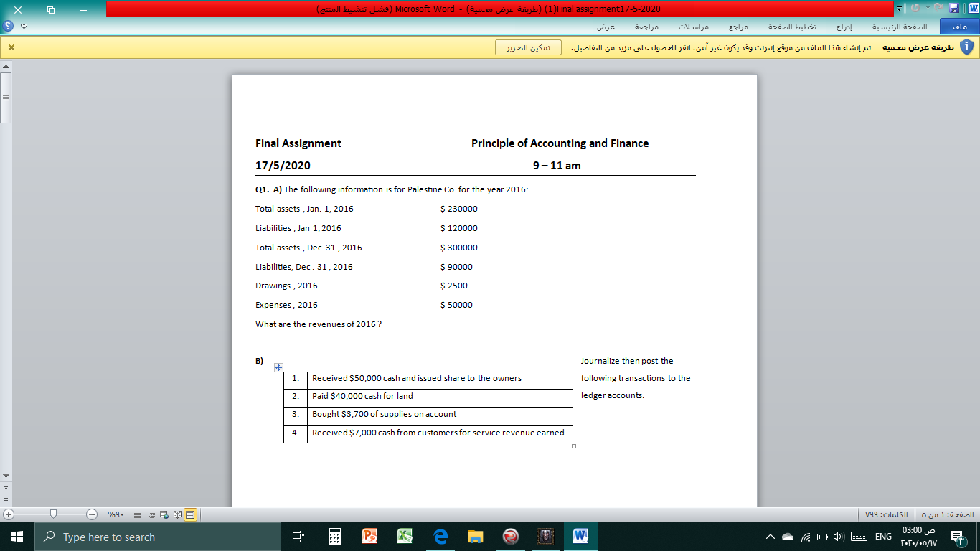Toggle Print Layout view mode
The height and width of the screenshot is (551, 980).
pyautogui.click(x=190, y=514)
